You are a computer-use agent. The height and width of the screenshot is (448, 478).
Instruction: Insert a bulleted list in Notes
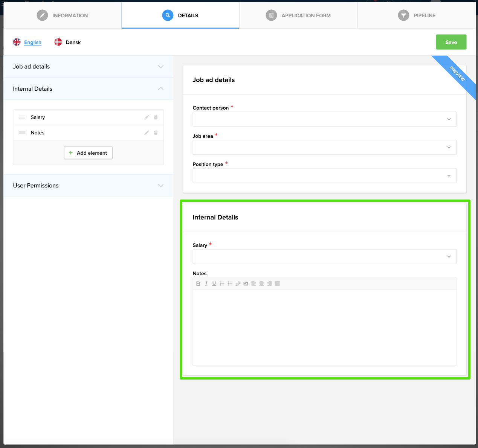coord(230,284)
